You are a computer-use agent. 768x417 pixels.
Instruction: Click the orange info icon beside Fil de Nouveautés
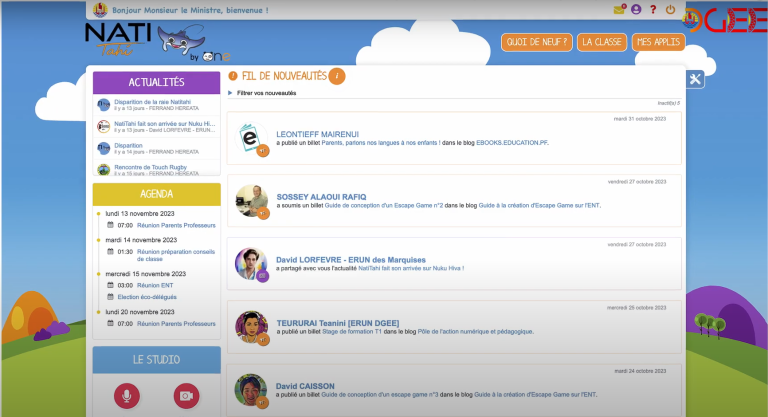click(337, 76)
